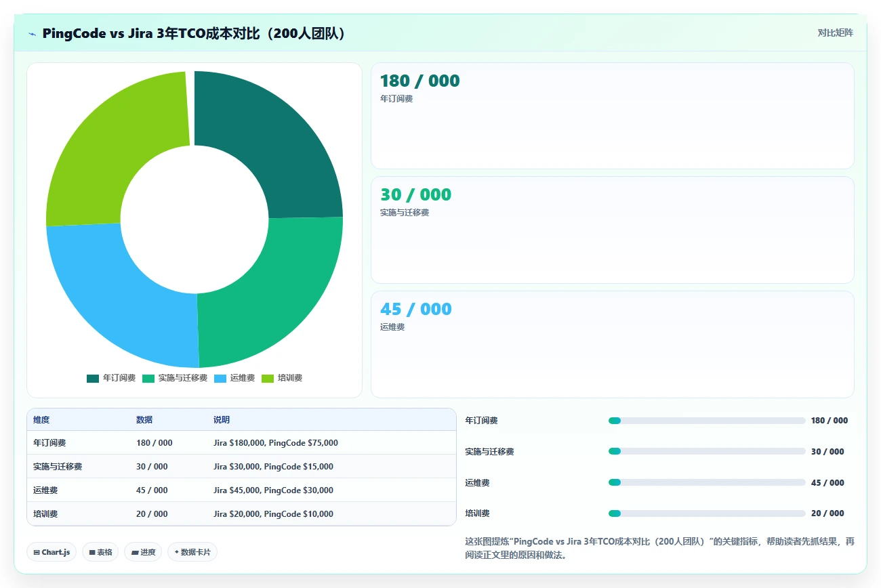
Task: Click the 年订阅费 progress bar
Action: 707,421
